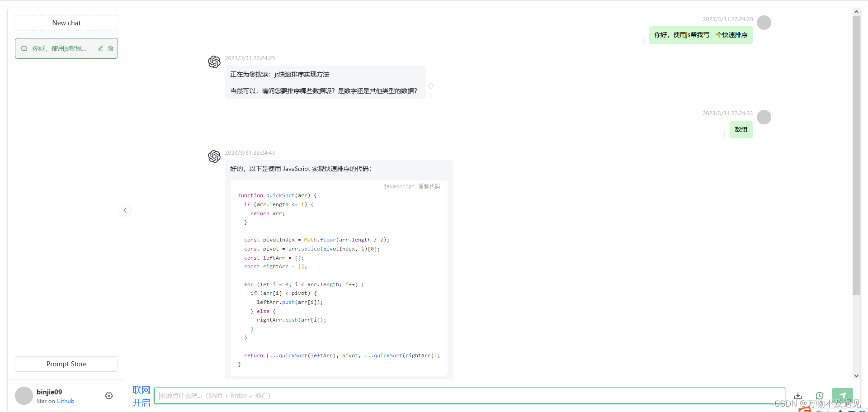The width and height of the screenshot is (868, 412).
Task: Click the javascript language label on code block
Action: tap(399, 186)
